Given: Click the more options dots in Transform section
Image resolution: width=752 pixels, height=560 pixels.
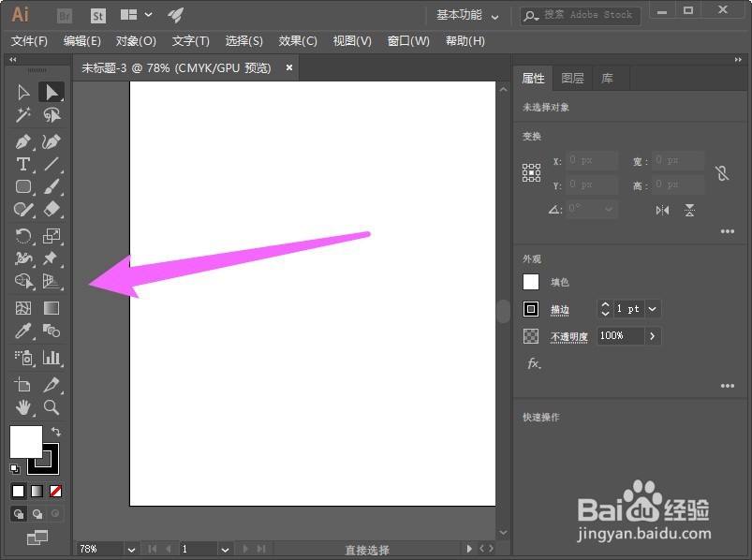Looking at the screenshot, I should pyautogui.click(x=727, y=230).
